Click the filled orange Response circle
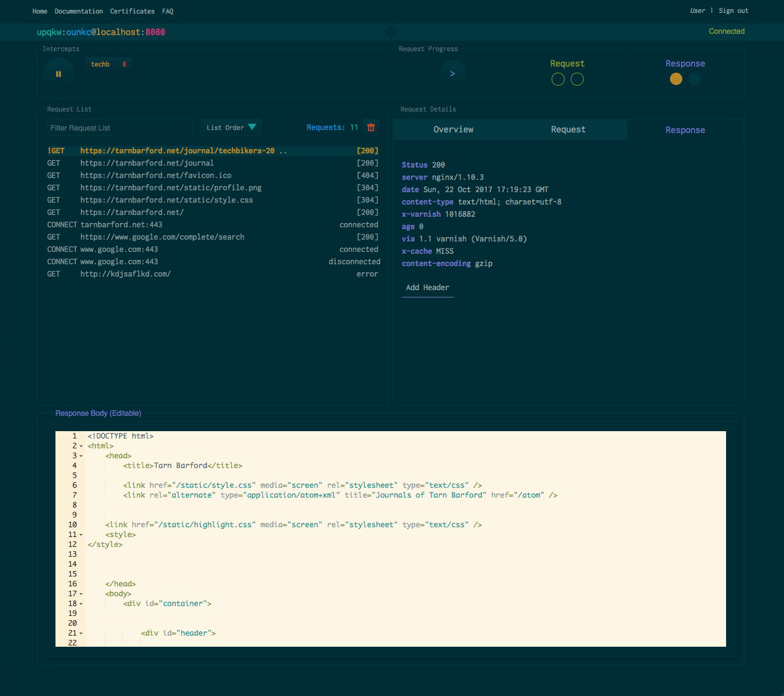Screen dimensions: 784x696 [676, 79]
